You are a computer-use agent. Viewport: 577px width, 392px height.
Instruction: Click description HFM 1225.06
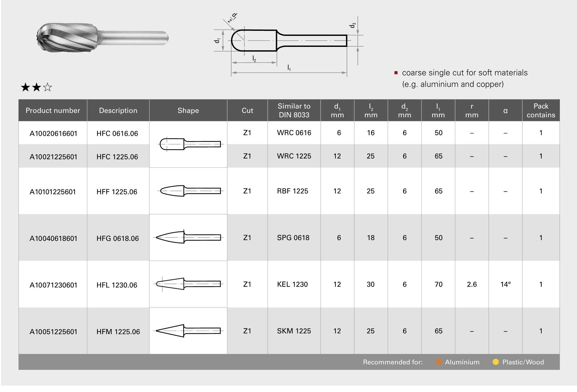(118, 332)
